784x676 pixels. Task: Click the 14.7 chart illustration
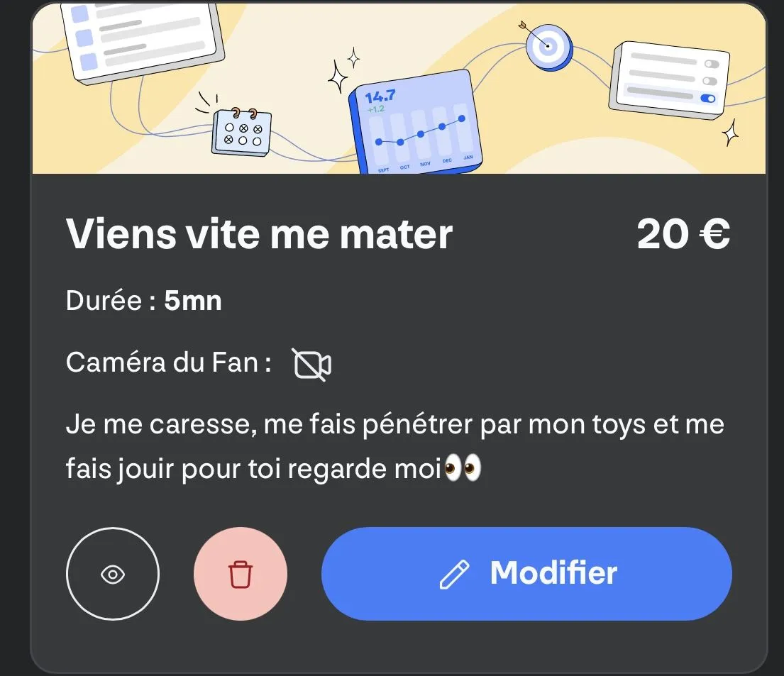416,123
